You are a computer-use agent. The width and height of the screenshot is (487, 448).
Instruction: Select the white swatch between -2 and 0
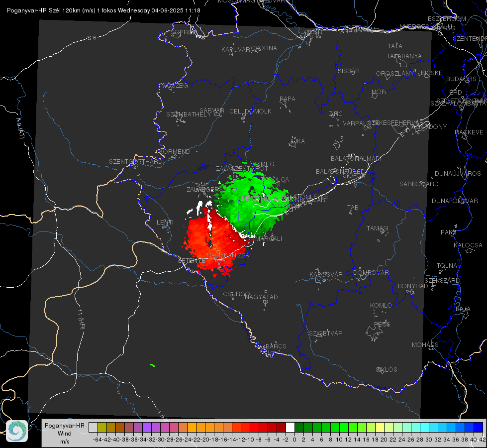[290, 427]
